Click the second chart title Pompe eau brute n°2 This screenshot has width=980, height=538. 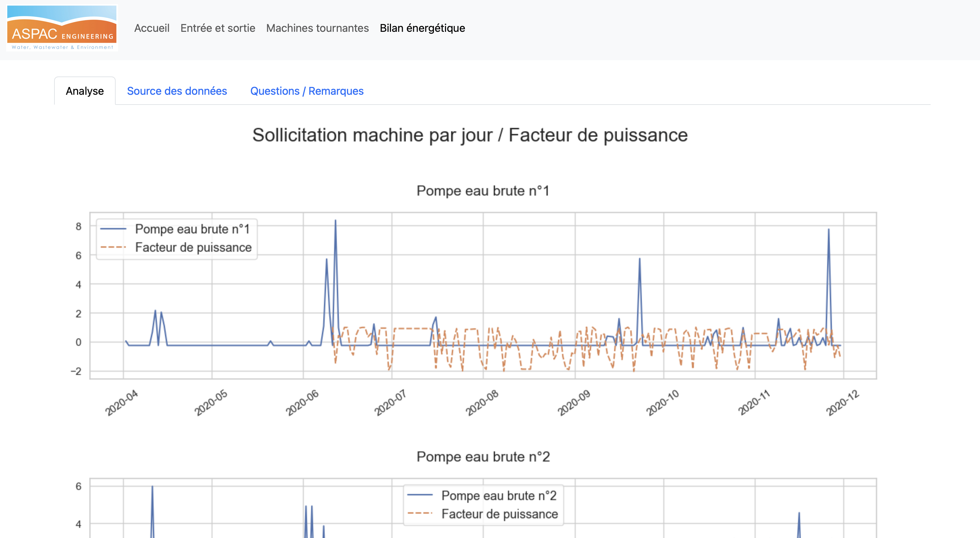[x=483, y=456]
